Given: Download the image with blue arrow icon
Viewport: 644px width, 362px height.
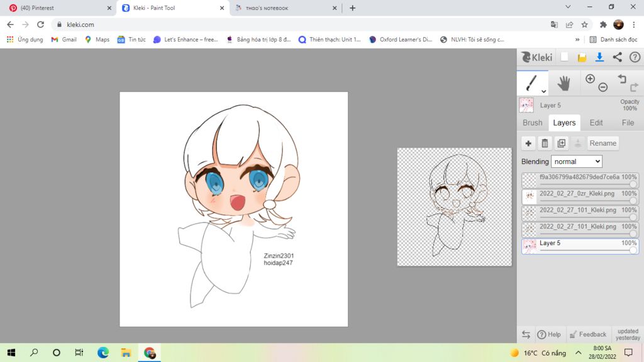Looking at the screenshot, I should (599, 57).
